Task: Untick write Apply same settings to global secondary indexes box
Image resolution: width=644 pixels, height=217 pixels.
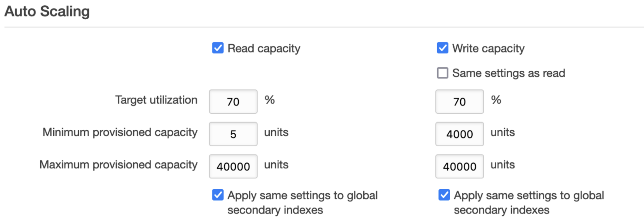Action: click(x=444, y=195)
